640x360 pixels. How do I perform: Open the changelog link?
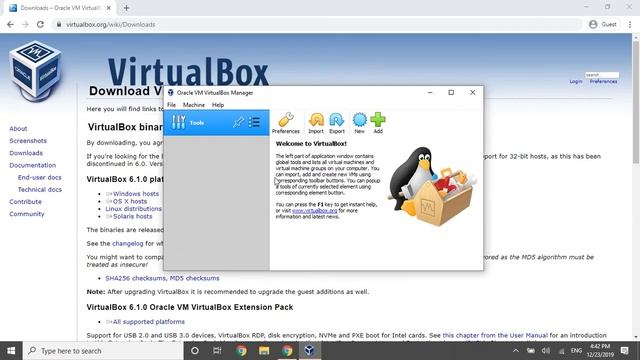(128, 243)
